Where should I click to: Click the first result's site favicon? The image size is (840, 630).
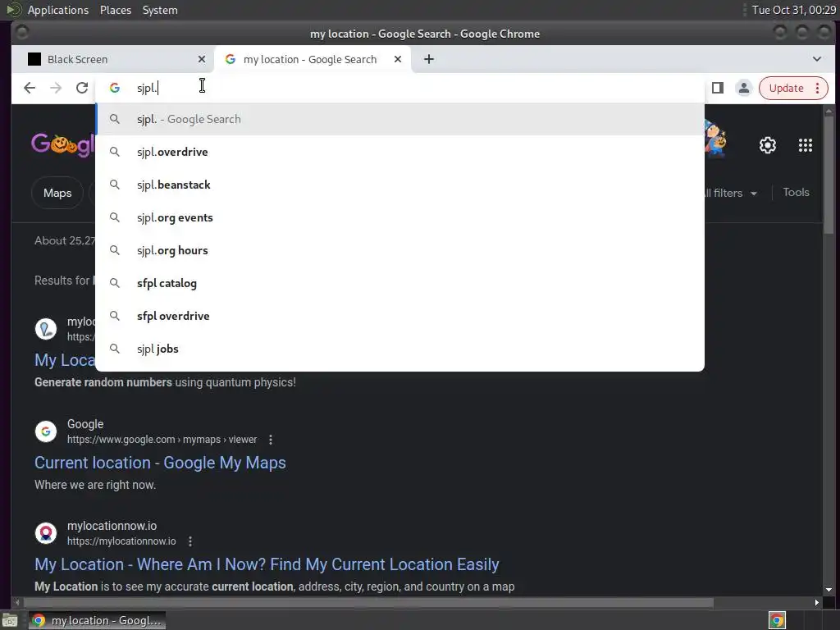point(46,329)
